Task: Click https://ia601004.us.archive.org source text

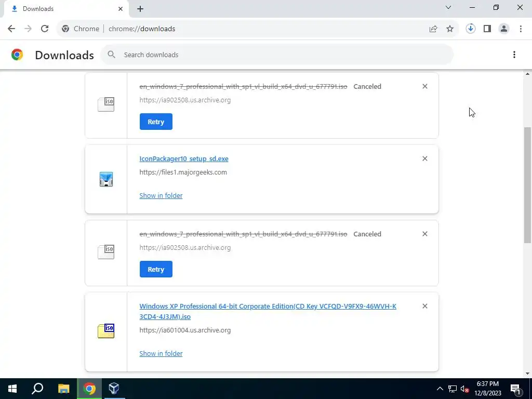Action: 185,330
